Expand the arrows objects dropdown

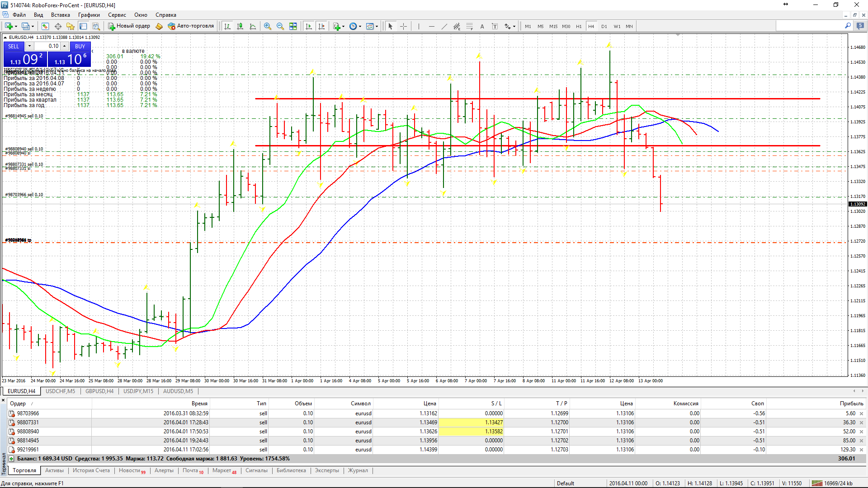tap(514, 26)
